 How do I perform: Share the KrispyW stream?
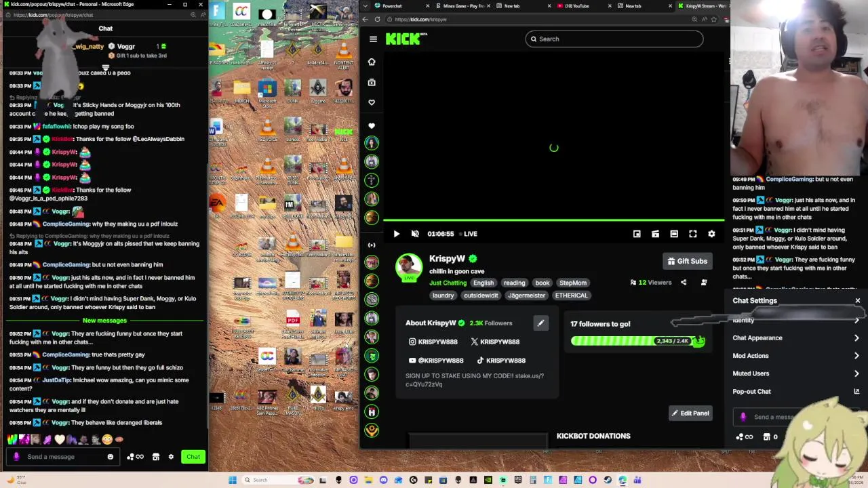coord(684,283)
